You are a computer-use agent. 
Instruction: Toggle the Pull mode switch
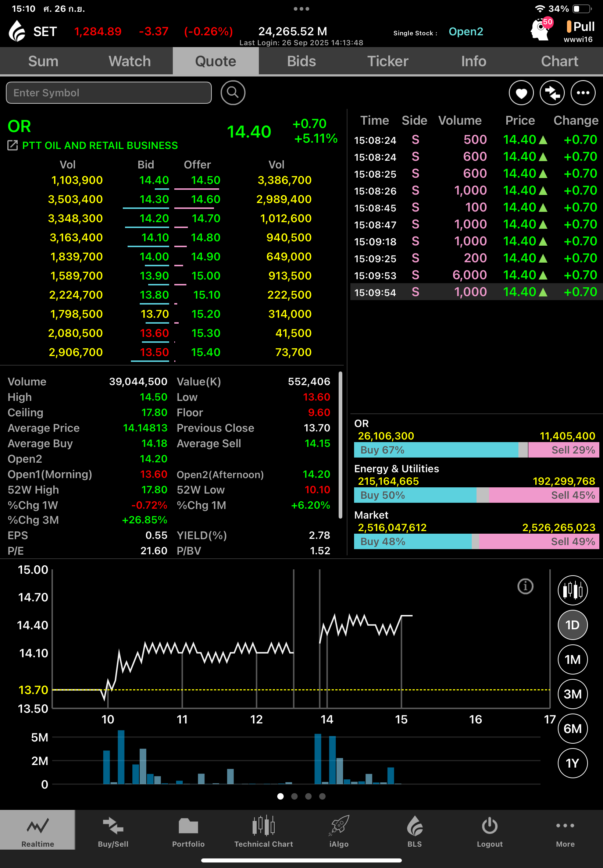point(581,26)
